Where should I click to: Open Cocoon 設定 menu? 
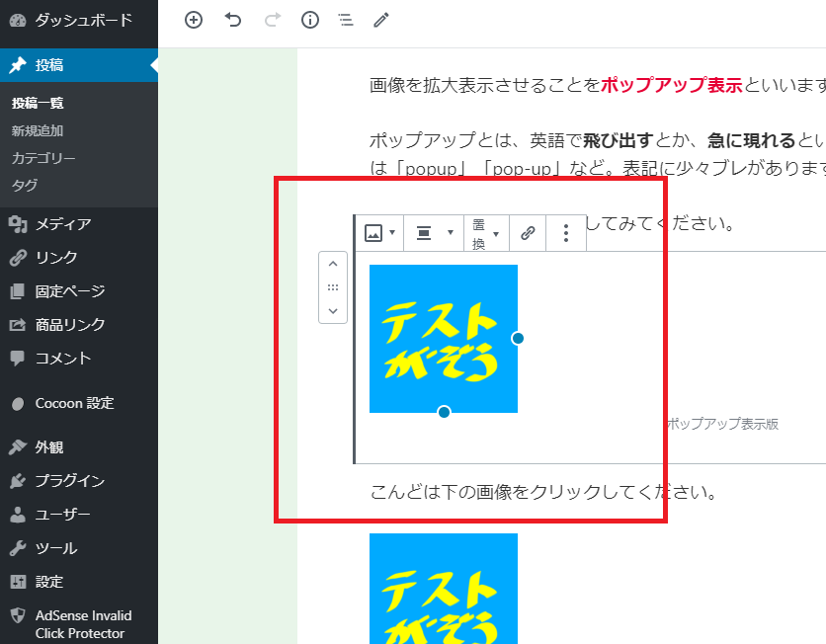79,403
